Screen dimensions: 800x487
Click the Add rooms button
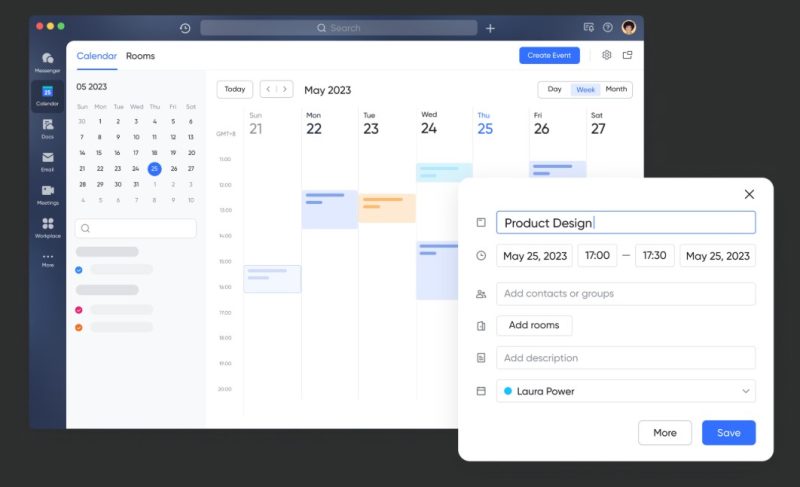pyautogui.click(x=534, y=325)
